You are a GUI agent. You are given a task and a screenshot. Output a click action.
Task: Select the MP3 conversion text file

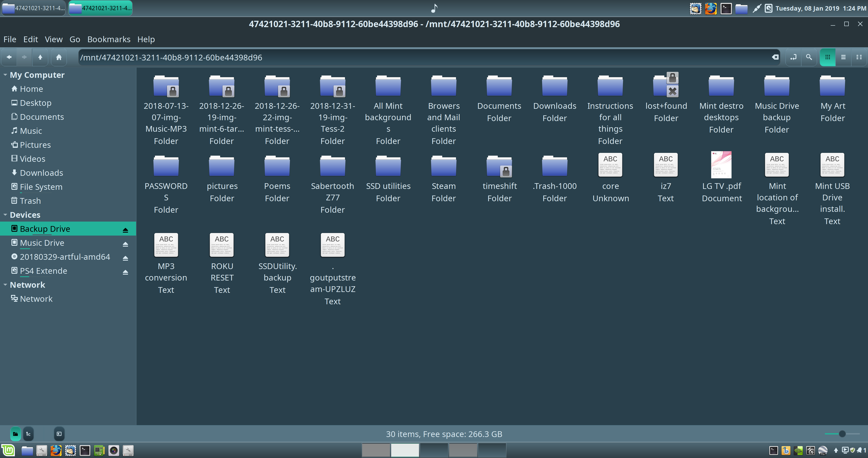[166, 245]
